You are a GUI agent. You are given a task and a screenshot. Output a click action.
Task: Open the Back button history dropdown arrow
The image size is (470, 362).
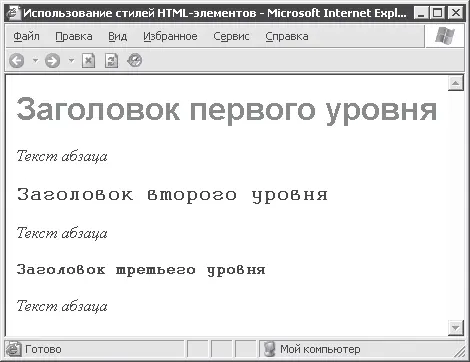click(35, 61)
